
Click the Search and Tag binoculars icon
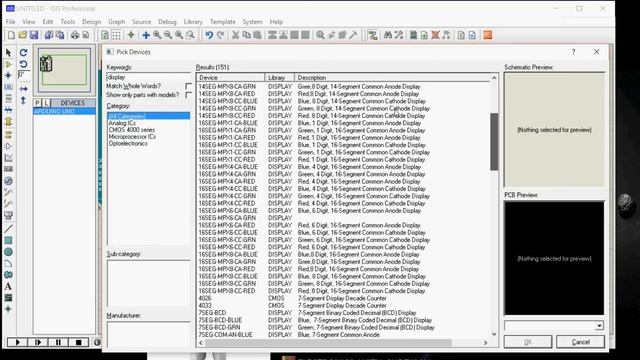388,35
